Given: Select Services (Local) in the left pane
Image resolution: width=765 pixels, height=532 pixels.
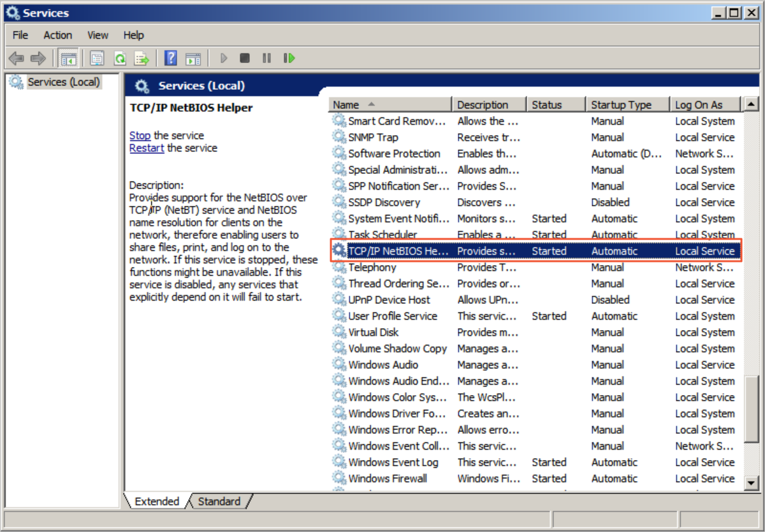Looking at the screenshot, I should click(63, 82).
